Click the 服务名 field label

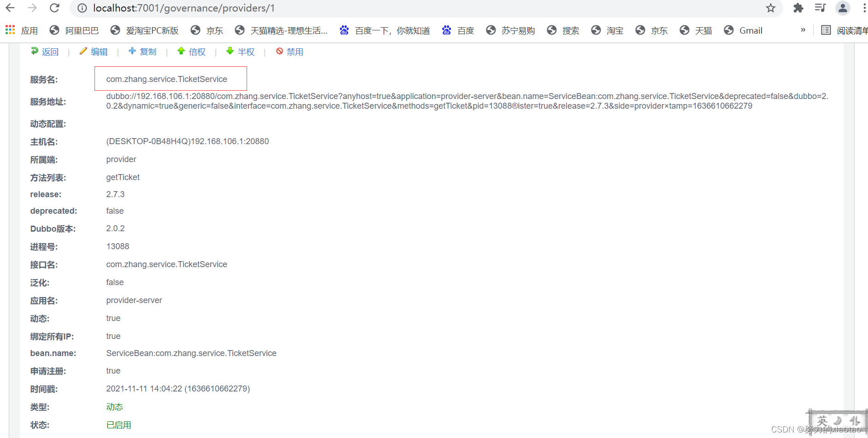click(x=44, y=80)
